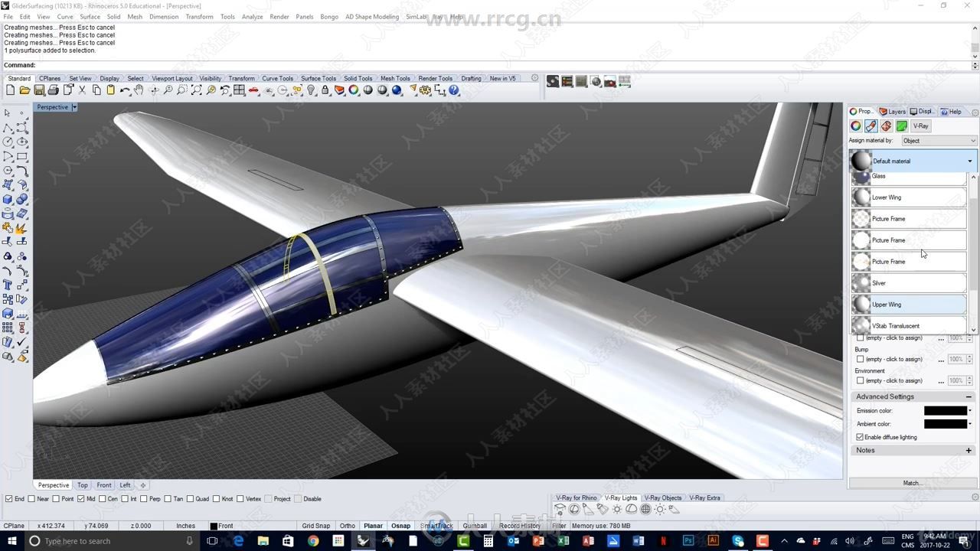Select the Pan hand tool

click(139, 90)
